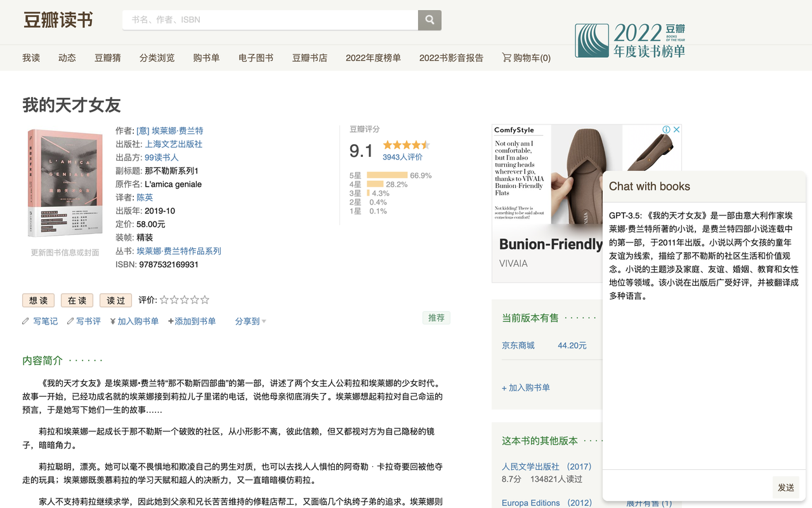812x508 pixels.
Task: Open translator link 陈英
Action: (x=145, y=197)
